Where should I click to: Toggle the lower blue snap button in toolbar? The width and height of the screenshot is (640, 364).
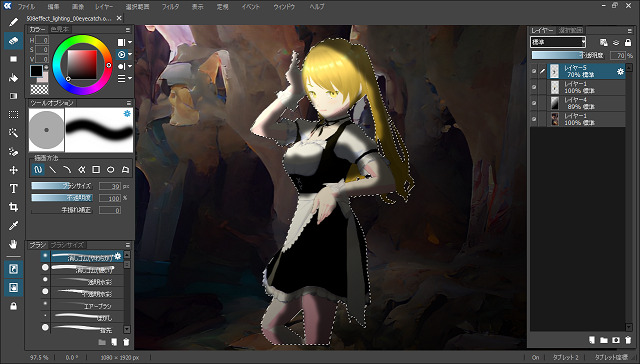click(13, 288)
